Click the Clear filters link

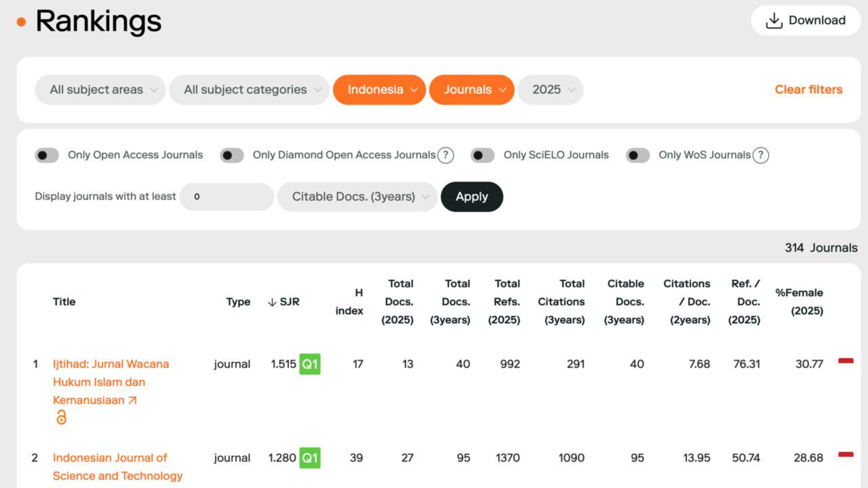click(808, 89)
